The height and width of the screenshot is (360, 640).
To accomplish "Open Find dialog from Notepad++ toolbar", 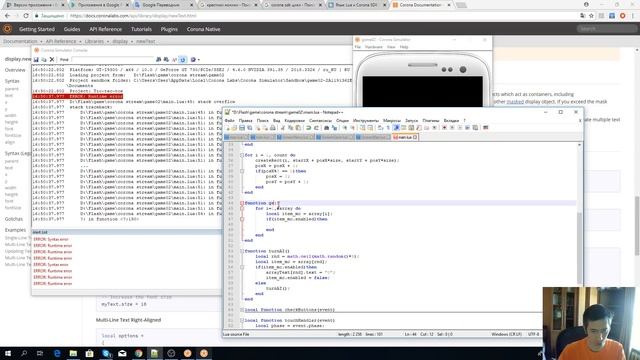I will click(x=327, y=128).
